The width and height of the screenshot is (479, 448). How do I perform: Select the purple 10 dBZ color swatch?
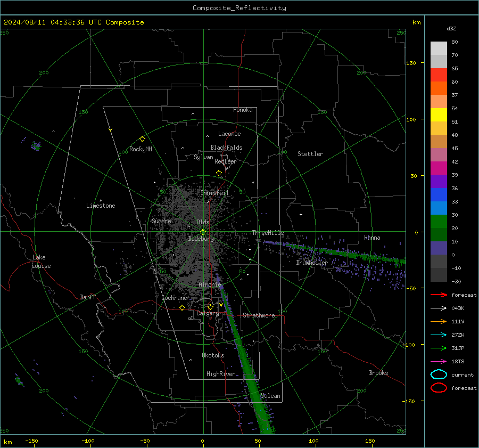coord(439,248)
